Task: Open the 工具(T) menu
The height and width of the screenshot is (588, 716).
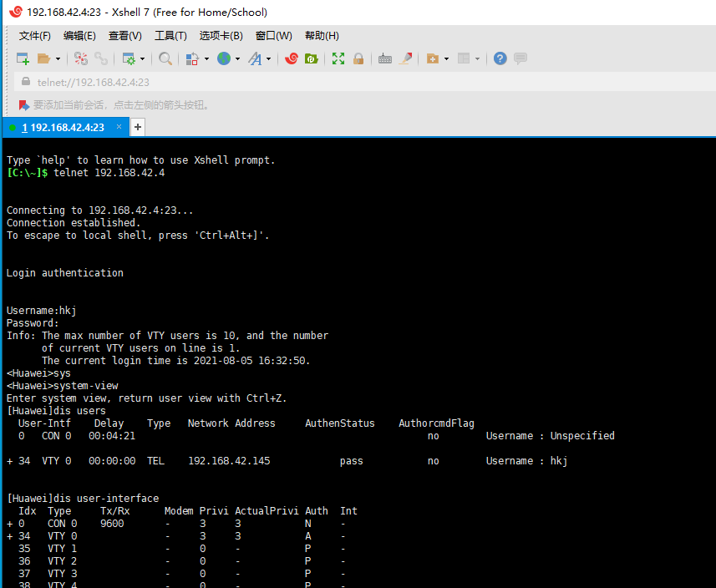Action: click(170, 35)
